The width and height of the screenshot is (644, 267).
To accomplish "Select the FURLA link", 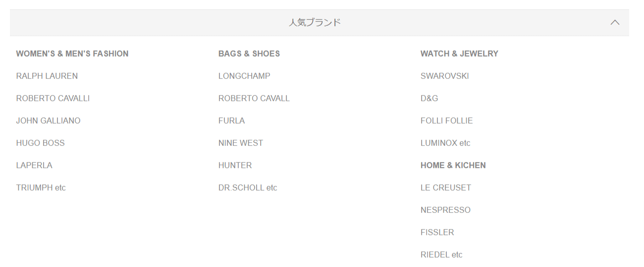I will pyautogui.click(x=231, y=121).
